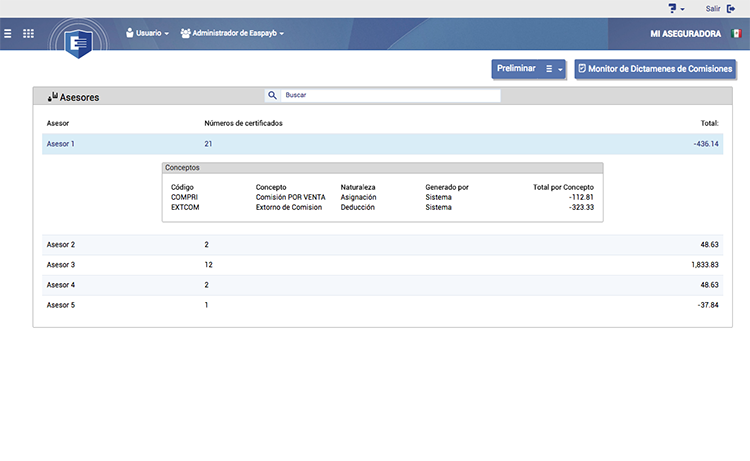Viewport: 750px width, 461px height.
Task: Open the Usuario dropdown menu
Action: pyautogui.click(x=147, y=33)
